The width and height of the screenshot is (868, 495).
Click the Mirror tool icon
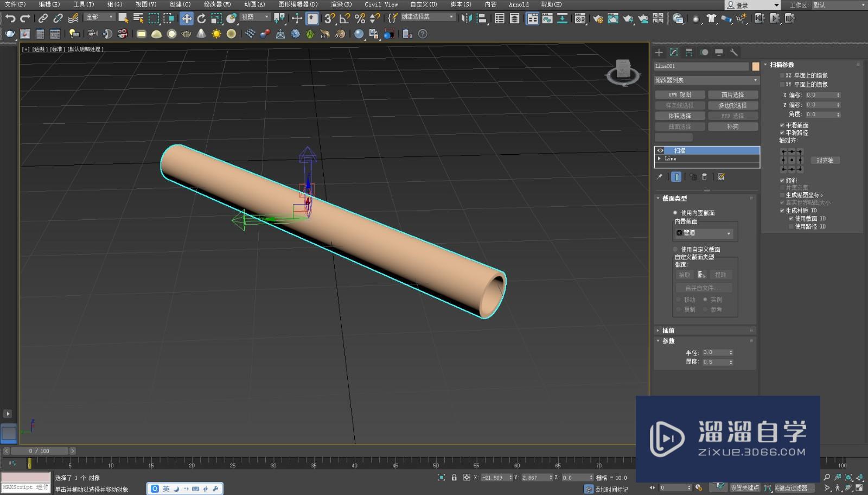point(466,18)
